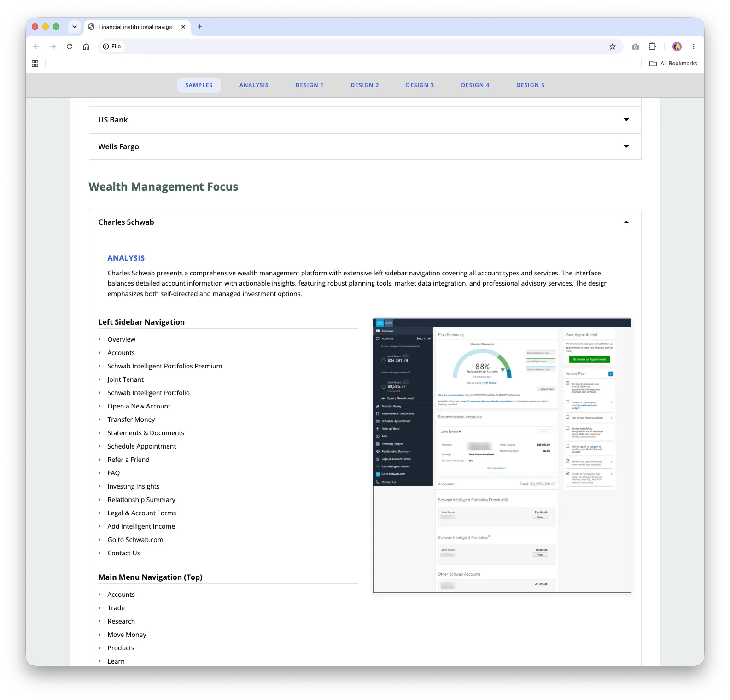
Task: Go forward with the browser forward arrow
Action: (x=53, y=47)
